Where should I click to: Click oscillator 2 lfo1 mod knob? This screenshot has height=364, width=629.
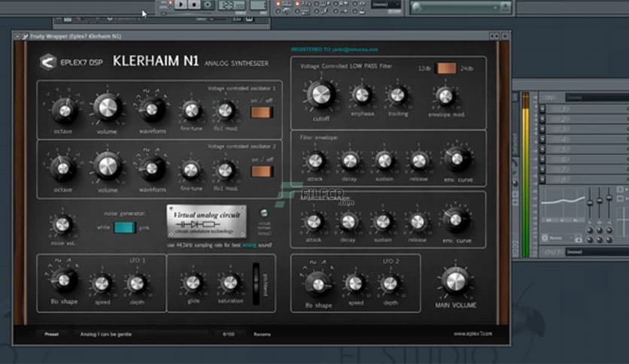(226, 170)
